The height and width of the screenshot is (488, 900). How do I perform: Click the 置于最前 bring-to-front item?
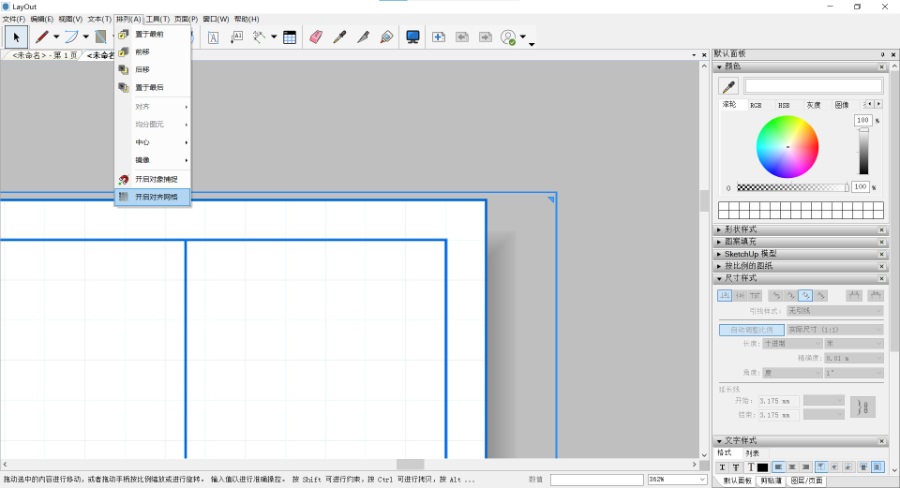[149, 34]
